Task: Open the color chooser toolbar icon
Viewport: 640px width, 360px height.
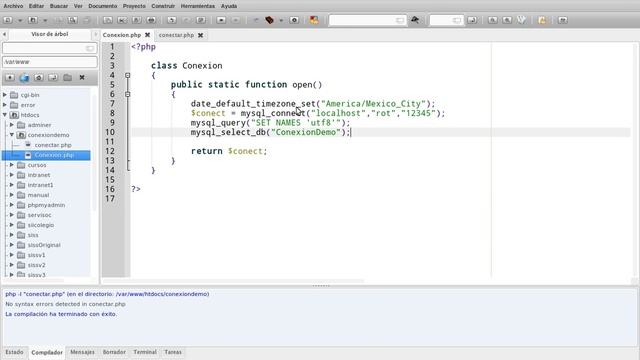Action: pyautogui.click(x=314, y=20)
